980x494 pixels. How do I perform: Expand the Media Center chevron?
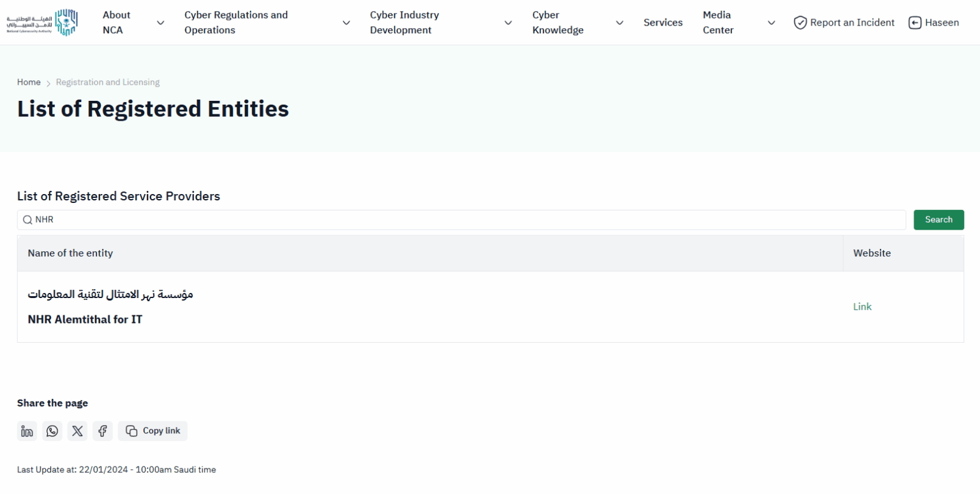[x=771, y=22]
